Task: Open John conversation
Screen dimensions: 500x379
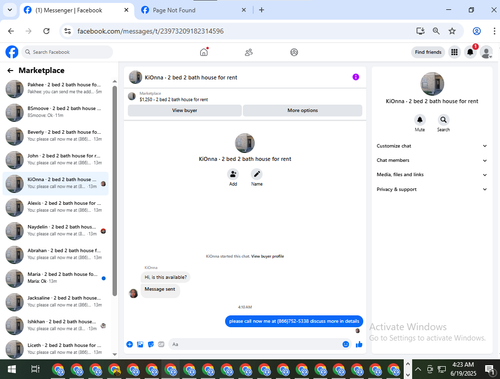Action: point(57,159)
